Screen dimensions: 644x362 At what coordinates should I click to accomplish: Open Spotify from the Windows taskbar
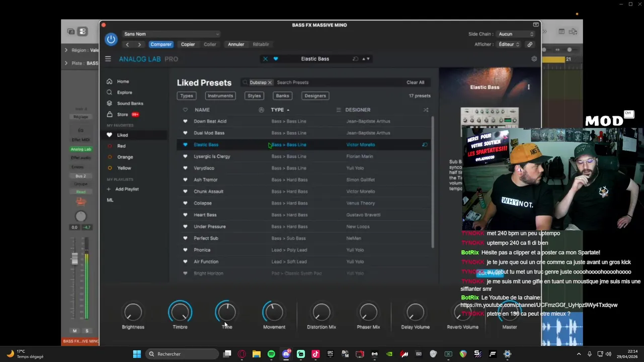click(x=271, y=354)
